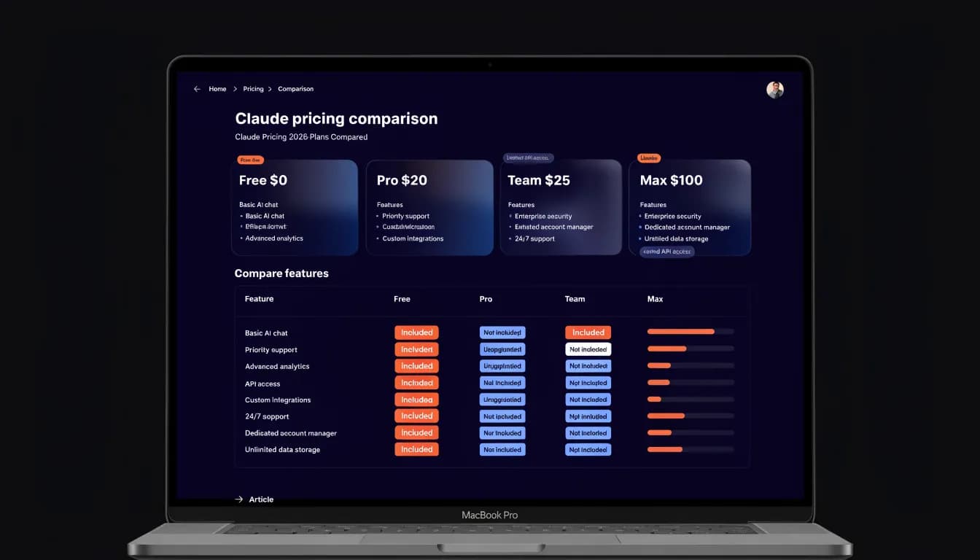Click the Max usage bar for 24/7 support row
The image size is (980, 560).
(x=691, y=416)
